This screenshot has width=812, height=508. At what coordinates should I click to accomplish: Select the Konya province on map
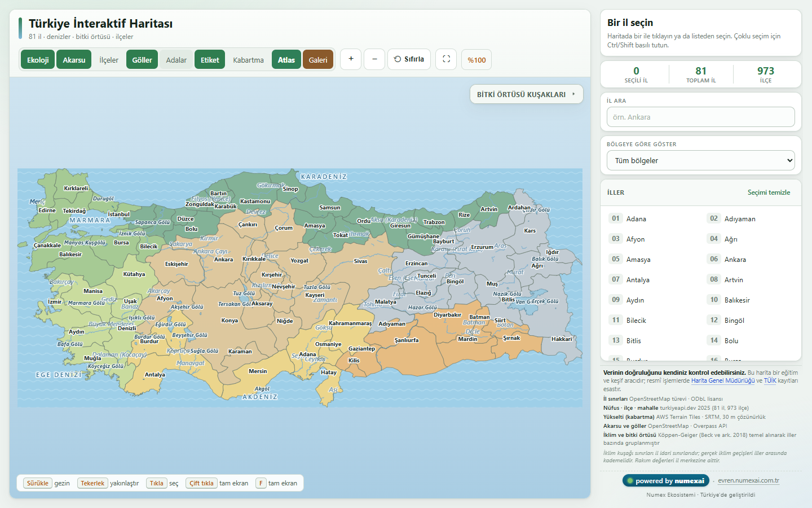(x=230, y=321)
